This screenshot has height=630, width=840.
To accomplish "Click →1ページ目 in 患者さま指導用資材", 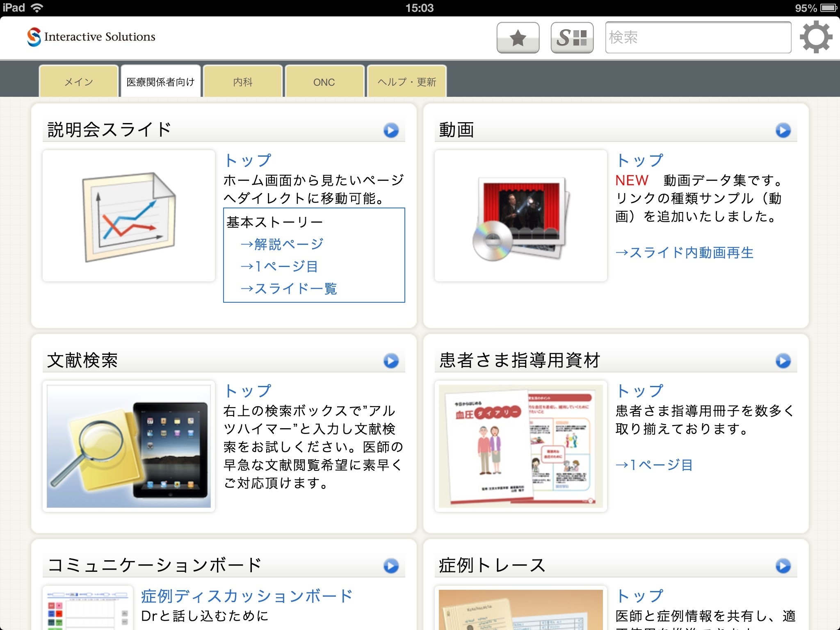I will point(654,465).
